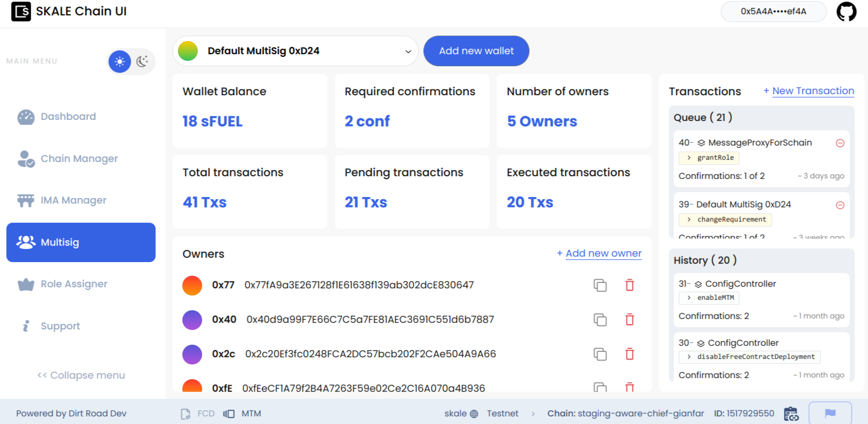Expand disableFreeContractDeployment details in transaction 30
Screen dimensions: 868x424
pos(749,357)
